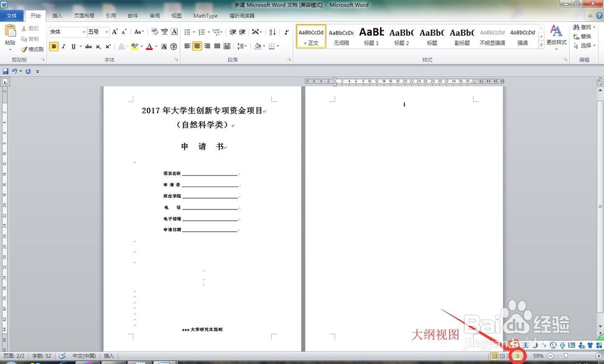Click the 替换 Replace button
Screen dimensions: 604x364
[582, 36]
